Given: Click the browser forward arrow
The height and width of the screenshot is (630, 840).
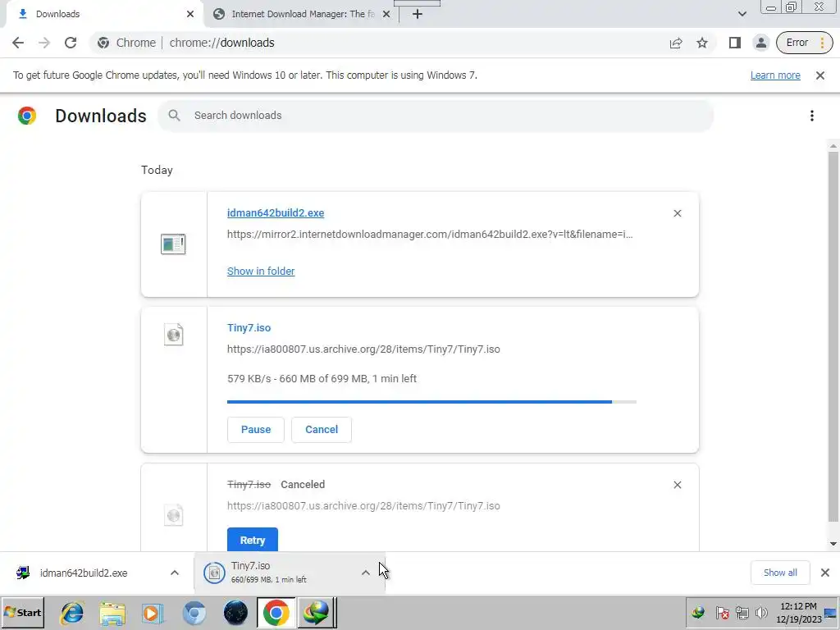Looking at the screenshot, I should [44, 43].
